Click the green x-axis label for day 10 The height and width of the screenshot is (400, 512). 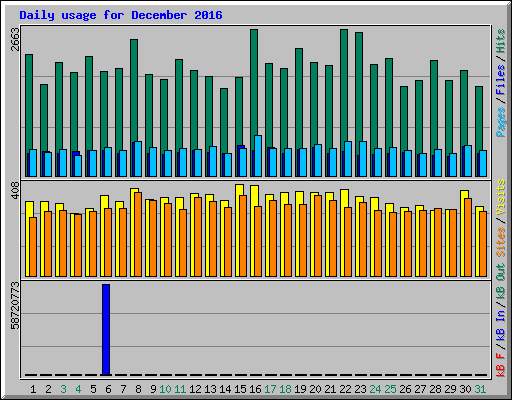point(165,389)
